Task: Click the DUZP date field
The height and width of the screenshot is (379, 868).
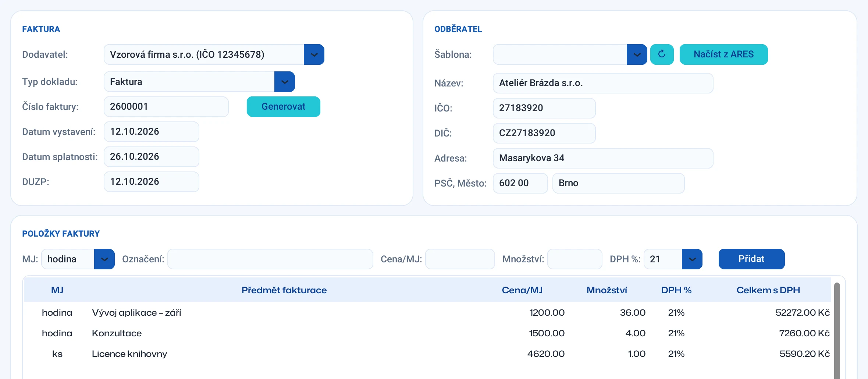Action: coord(152,182)
